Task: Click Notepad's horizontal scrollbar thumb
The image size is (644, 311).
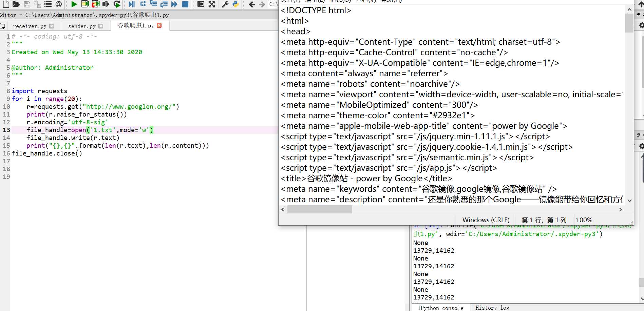Action: pos(319,210)
